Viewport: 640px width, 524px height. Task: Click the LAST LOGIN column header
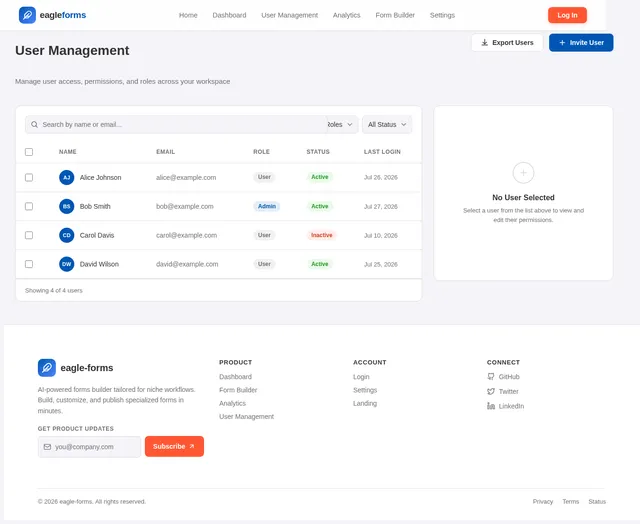(382, 152)
